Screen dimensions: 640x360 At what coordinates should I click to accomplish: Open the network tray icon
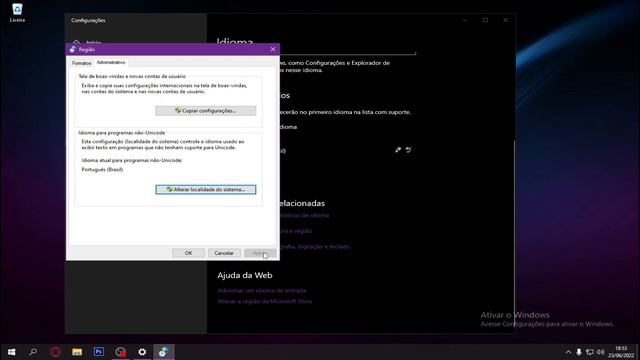click(x=590, y=352)
